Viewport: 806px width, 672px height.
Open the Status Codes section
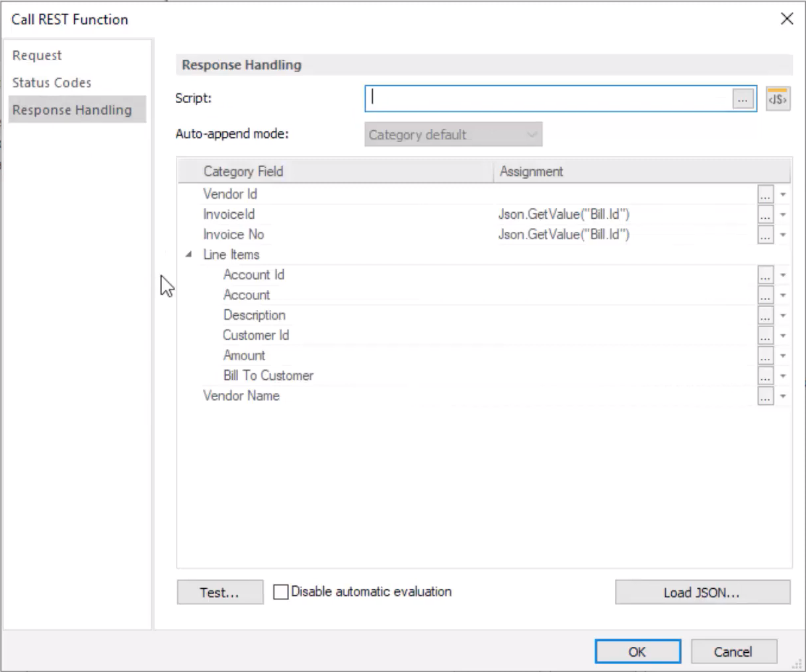(52, 82)
